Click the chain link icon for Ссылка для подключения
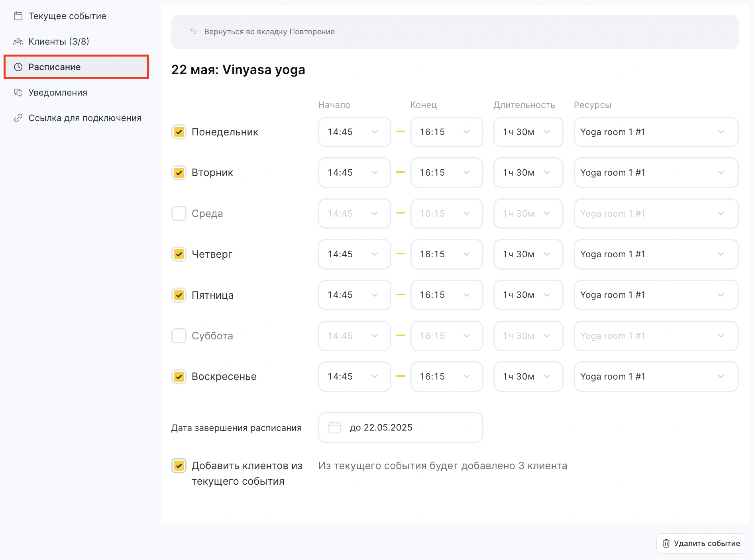754x560 pixels. point(18,118)
